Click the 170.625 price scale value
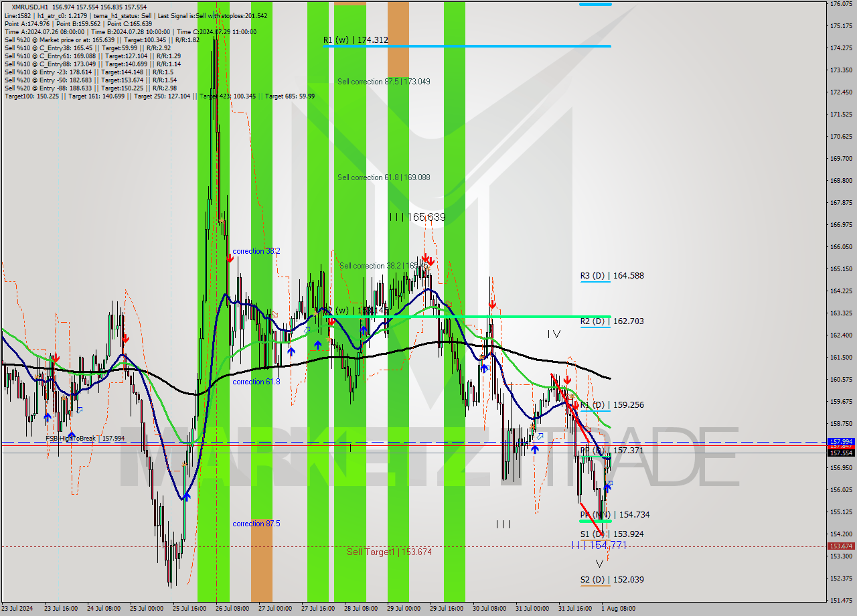 (841, 137)
